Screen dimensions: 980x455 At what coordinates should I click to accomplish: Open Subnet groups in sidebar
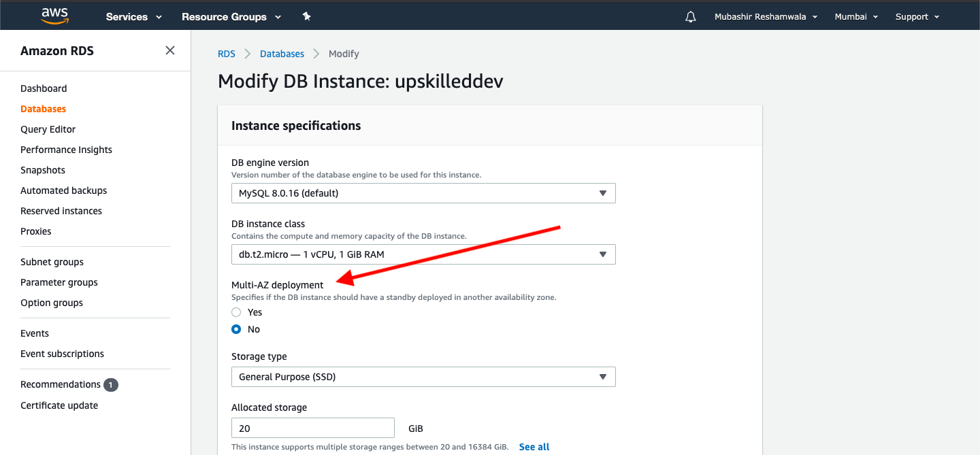pos(52,262)
